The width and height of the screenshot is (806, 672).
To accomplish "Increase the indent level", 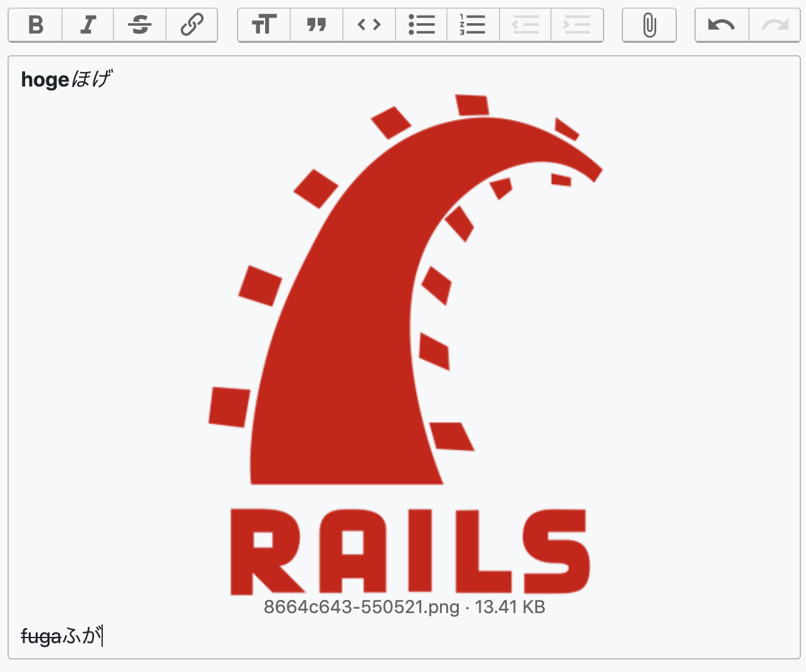I will click(x=577, y=25).
